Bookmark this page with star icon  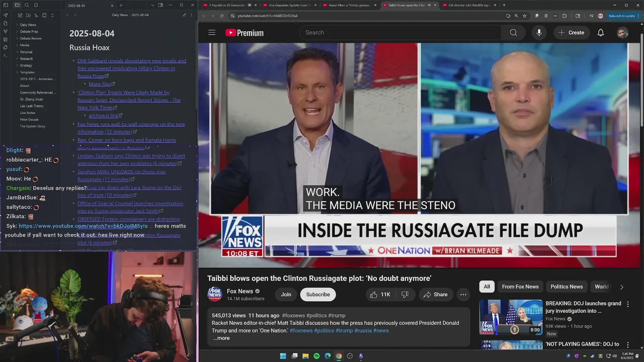[x=524, y=16]
